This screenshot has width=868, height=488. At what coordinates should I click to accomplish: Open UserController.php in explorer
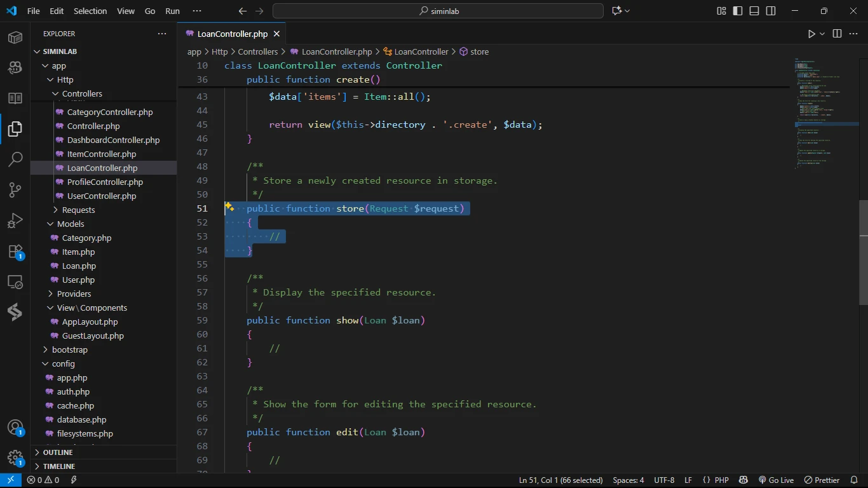[x=102, y=196]
